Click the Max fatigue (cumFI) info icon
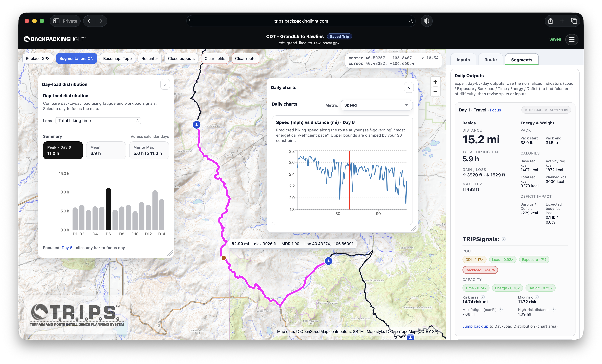The height and width of the screenshot is (364, 602). pos(501,309)
